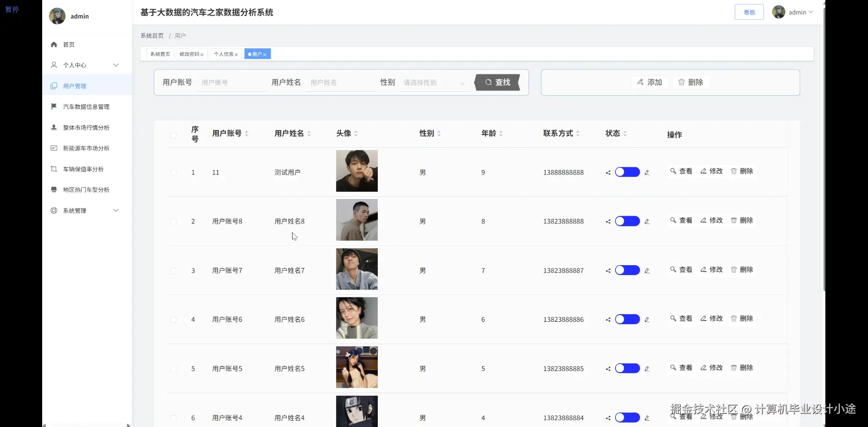Click 删除 for user 用户账号7
Viewport: 868px width, 427px height.
742,270
